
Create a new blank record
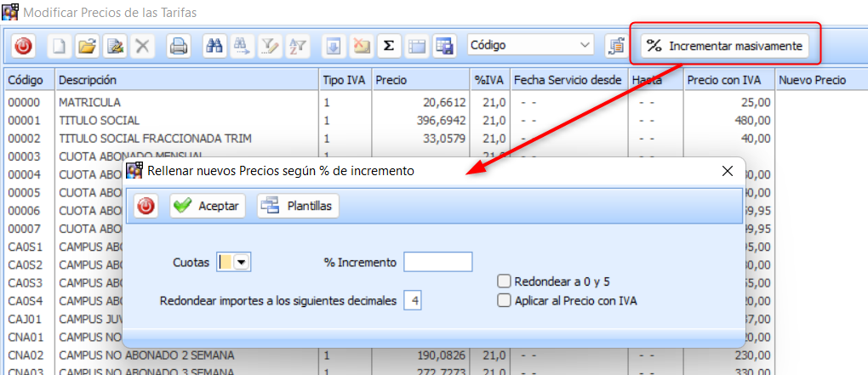coord(60,46)
